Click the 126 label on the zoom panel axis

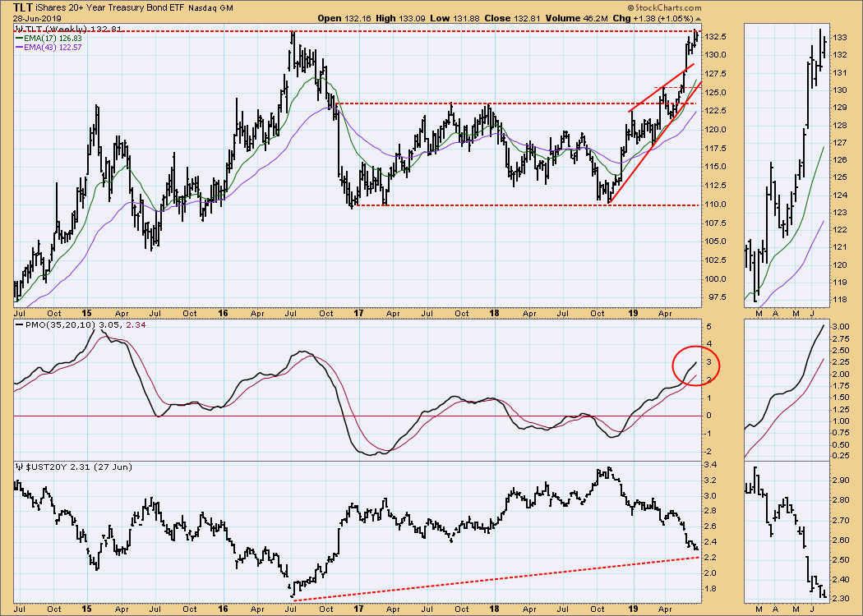click(839, 160)
